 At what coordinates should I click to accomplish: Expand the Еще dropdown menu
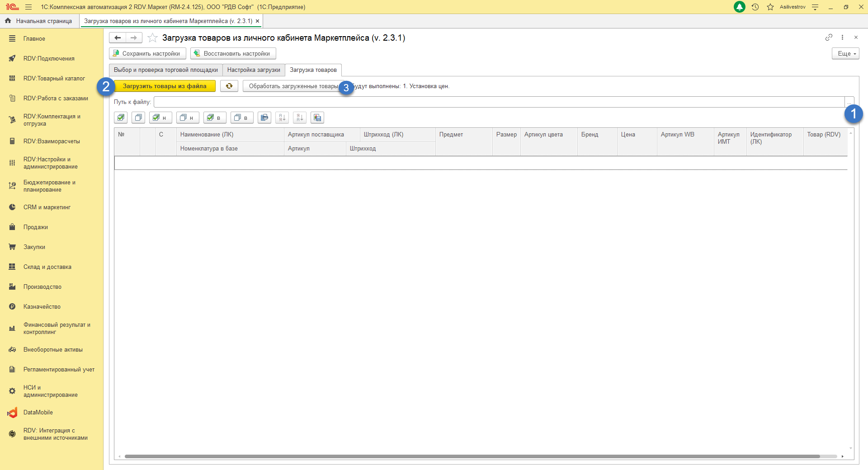pyautogui.click(x=845, y=53)
